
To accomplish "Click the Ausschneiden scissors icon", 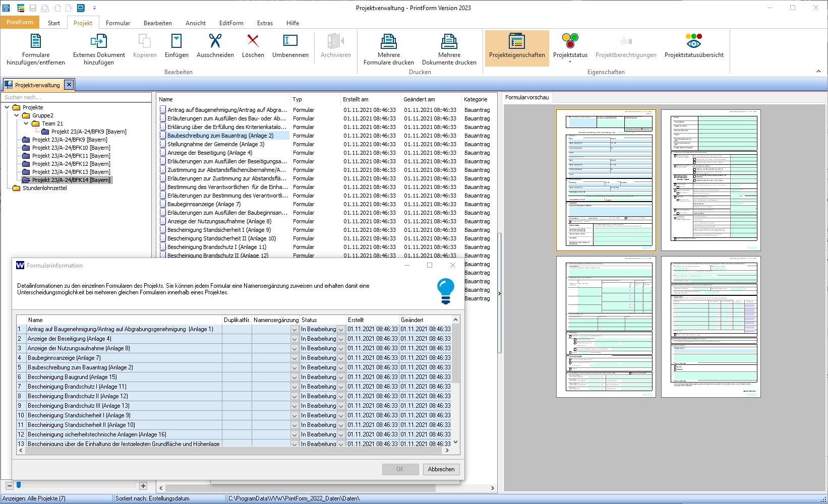I will [x=215, y=41].
